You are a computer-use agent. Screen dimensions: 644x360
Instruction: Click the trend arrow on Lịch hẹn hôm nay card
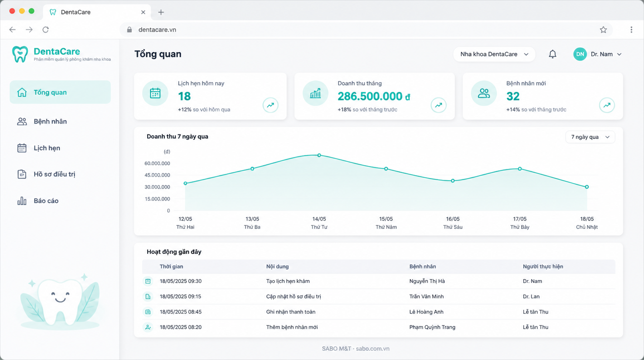click(x=271, y=105)
